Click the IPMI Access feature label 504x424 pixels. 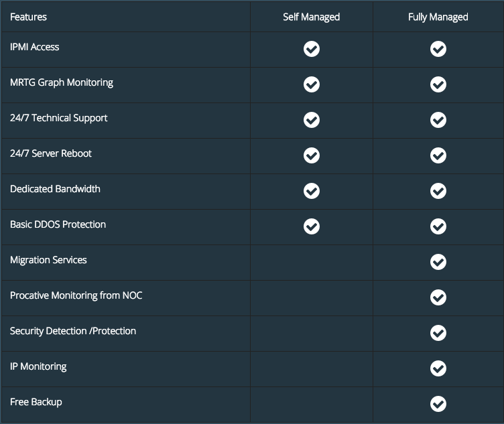[x=34, y=47]
